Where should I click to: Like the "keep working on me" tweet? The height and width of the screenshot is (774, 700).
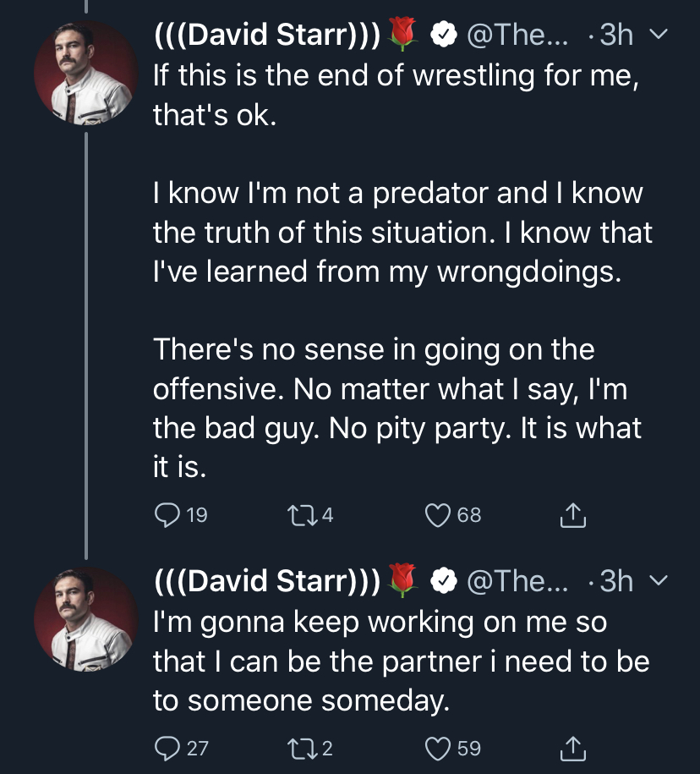[439, 748]
